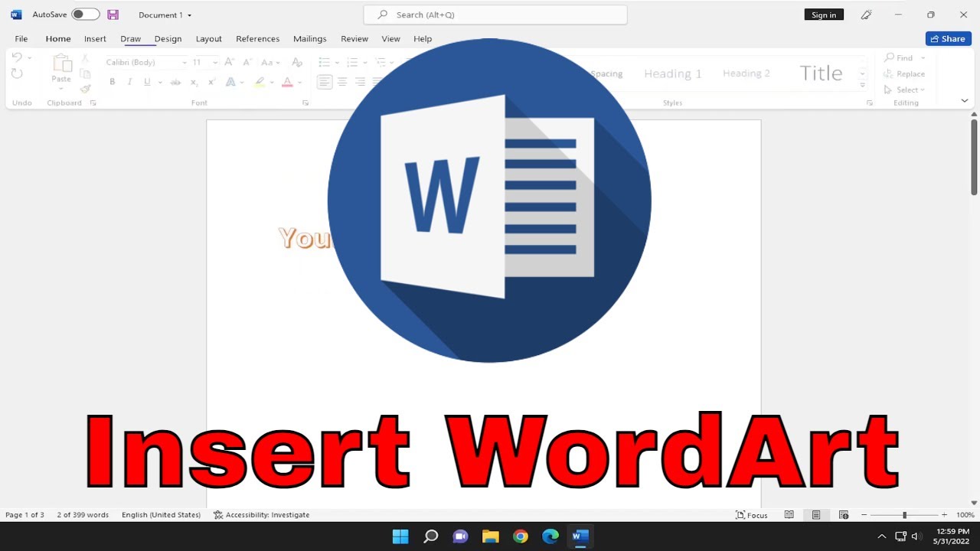
Task: Toggle bold formatting
Action: pos(113,82)
